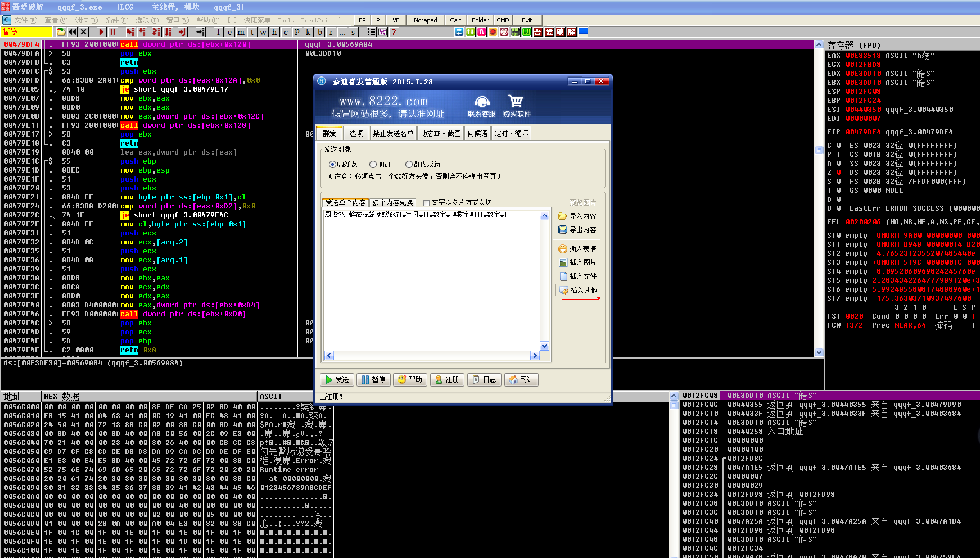The width and height of the screenshot is (980, 558).
Task: Click the message box horizontal scrollbar right arrow
Action: point(535,356)
